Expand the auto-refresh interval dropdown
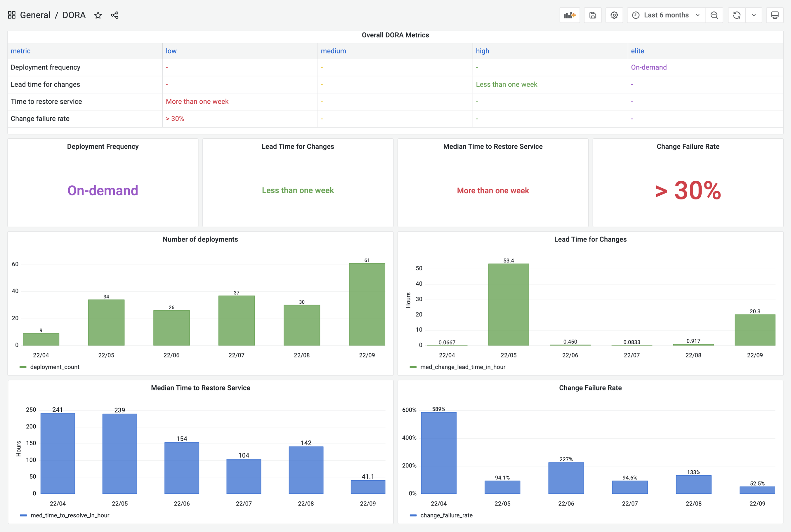The image size is (791, 532). [x=754, y=15]
